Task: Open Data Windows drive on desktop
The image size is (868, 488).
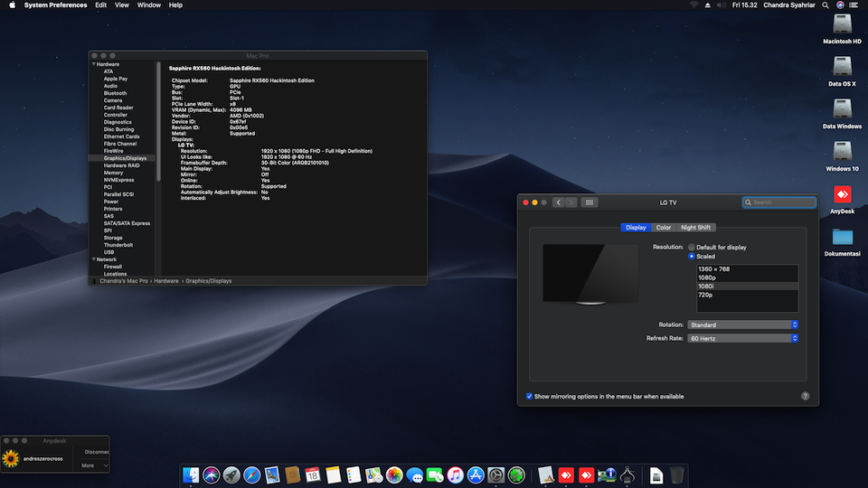Action: coord(842,114)
